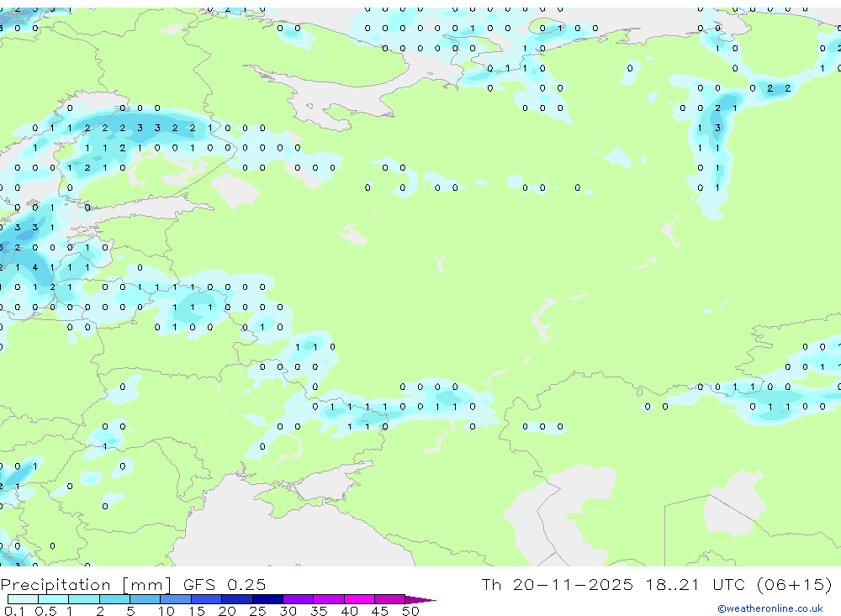Viewport: 841px width, 616px height.
Task: Select the '50' legend scale label
Action: tap(411, 611)
